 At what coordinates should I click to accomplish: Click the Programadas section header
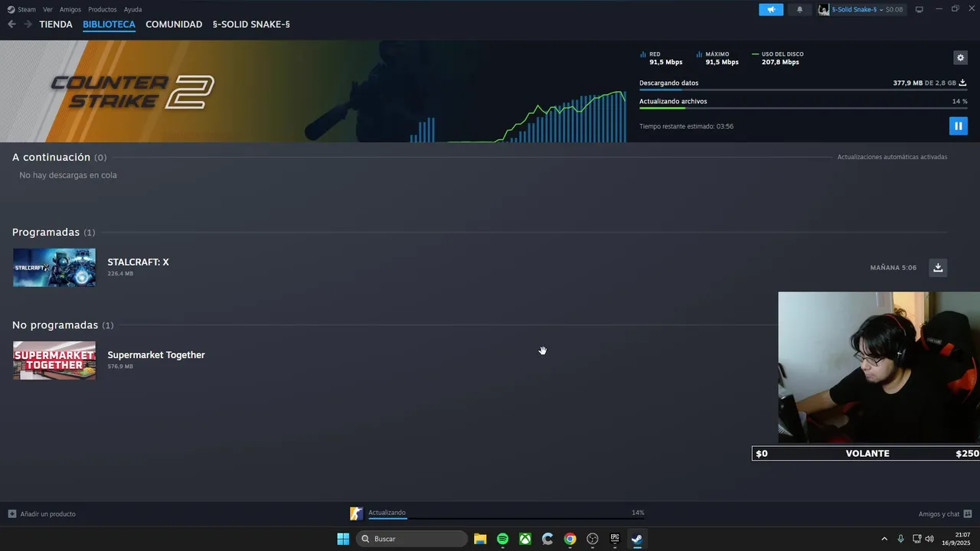click(x=54, y=232)
